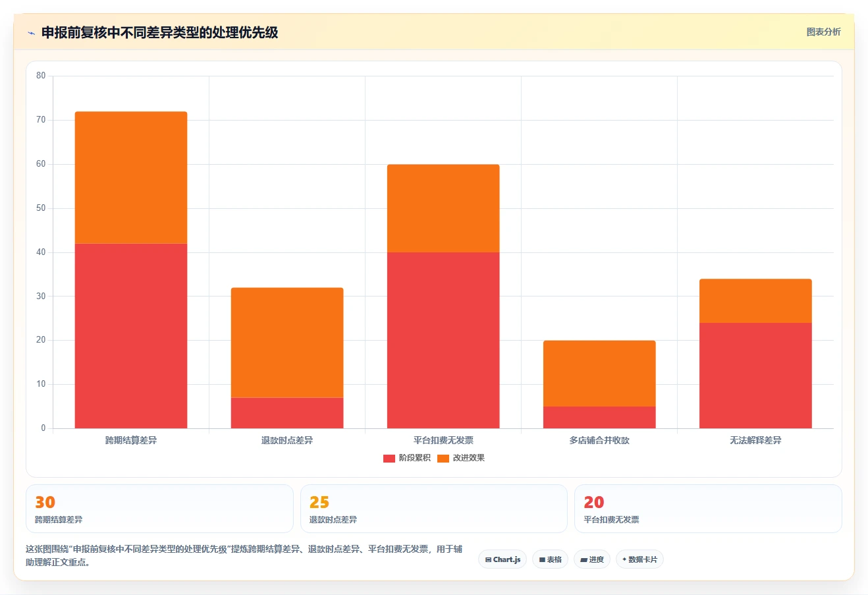Click the orange segment of the 跨期结算差异 bar
The width and height of the screenshot is (868, 595).
coord(131,178)
